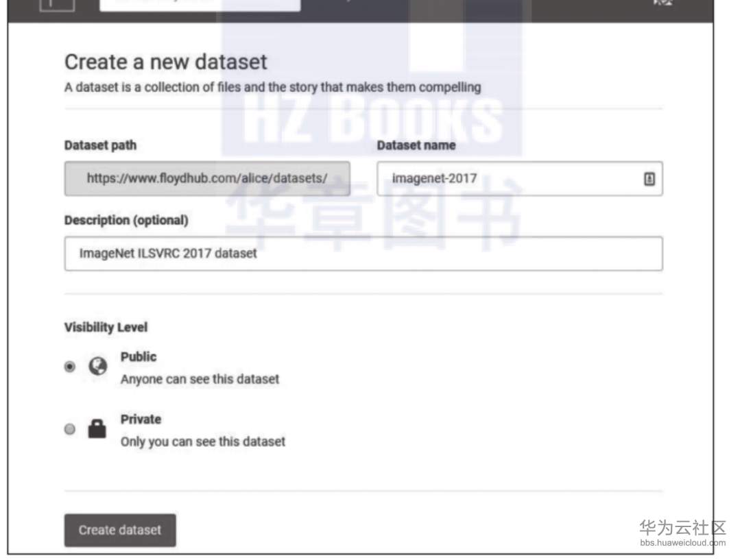The height and width of the screenshot is (560, 740).
Task: Click the "Public" label text
Action: coord(139,357)
